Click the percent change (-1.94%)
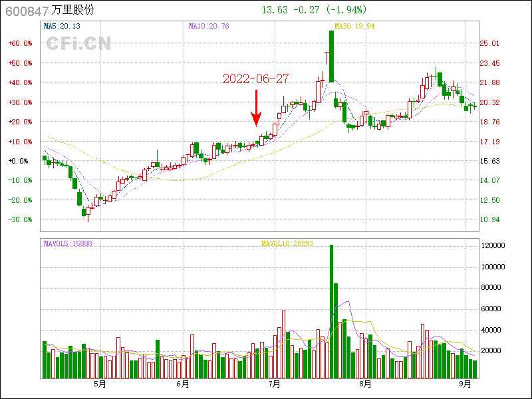 click(x=346, y=10)
